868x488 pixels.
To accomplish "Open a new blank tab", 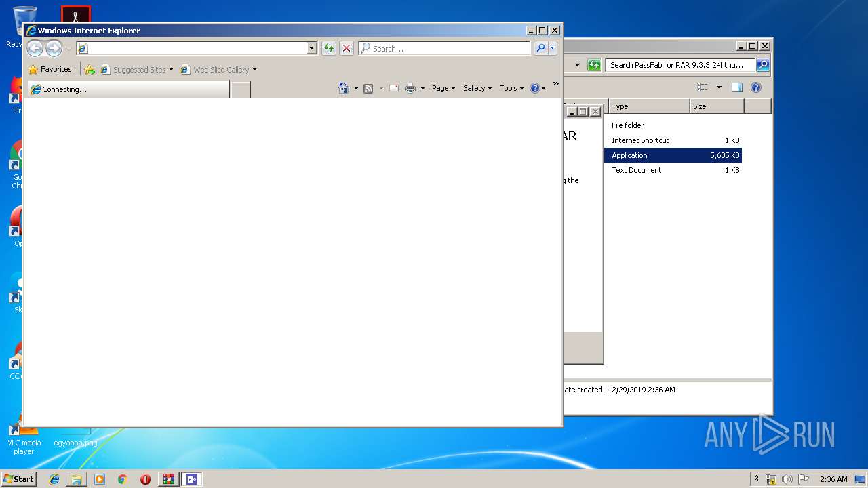I will [240, 89].
